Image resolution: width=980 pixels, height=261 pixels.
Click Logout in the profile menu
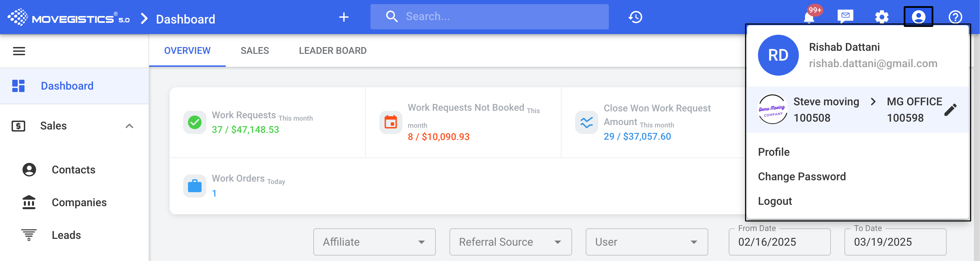[x=775, y=201]
